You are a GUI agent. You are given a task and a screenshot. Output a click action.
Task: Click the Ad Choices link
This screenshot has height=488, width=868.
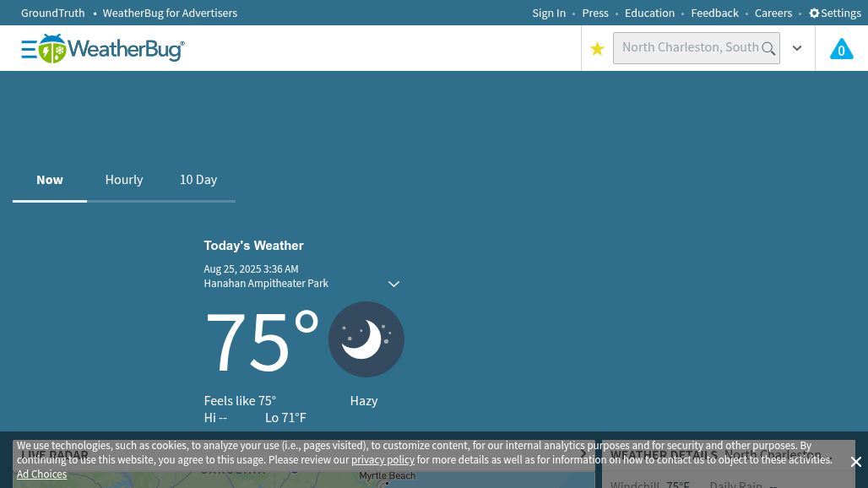(x=41, y=474)
